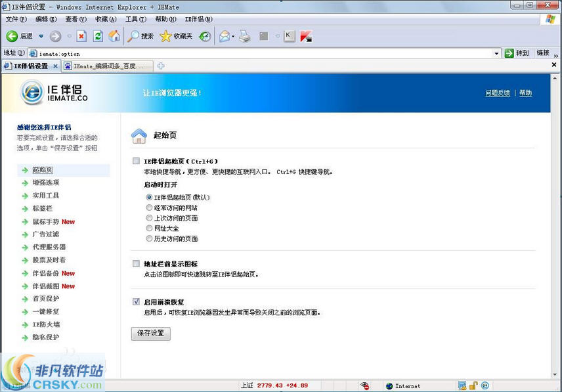This screenshot has height=392, width=562.
Task: Click the IE伴侣 logo in banner
Action: click(54, 92)
